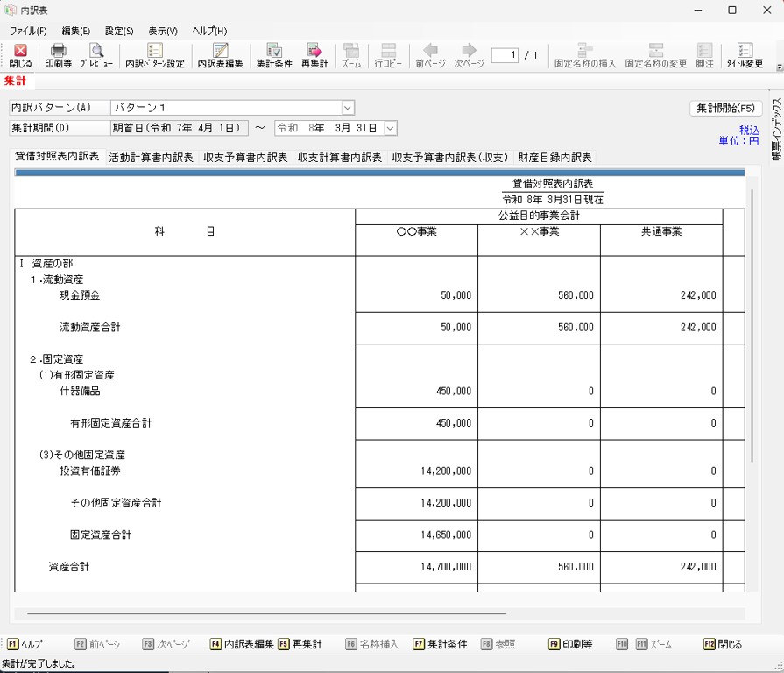The width and height of the screenshot is (784, 673).
Task: Click the page number input field
Action: pyautogui.click(x=505, y=55)
